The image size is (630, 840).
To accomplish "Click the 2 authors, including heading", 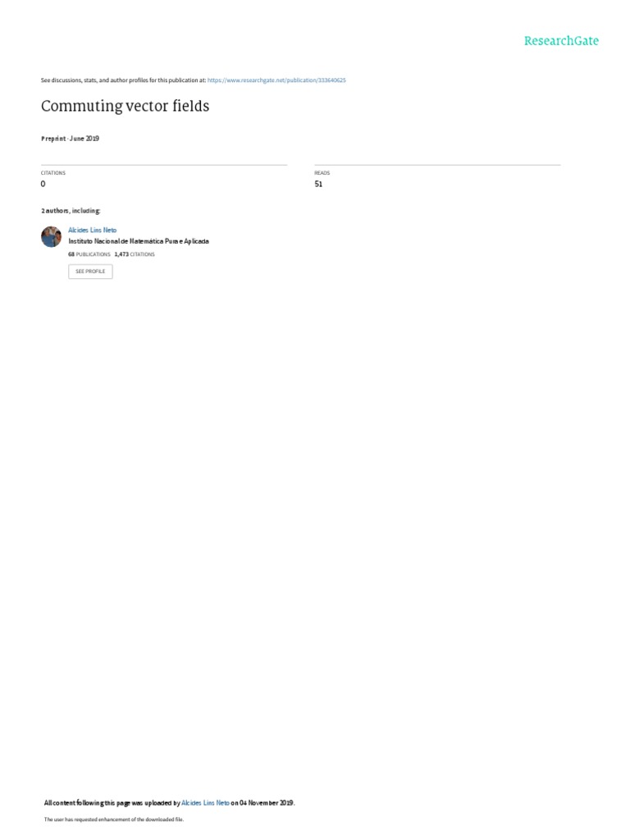I will (71, 211).
